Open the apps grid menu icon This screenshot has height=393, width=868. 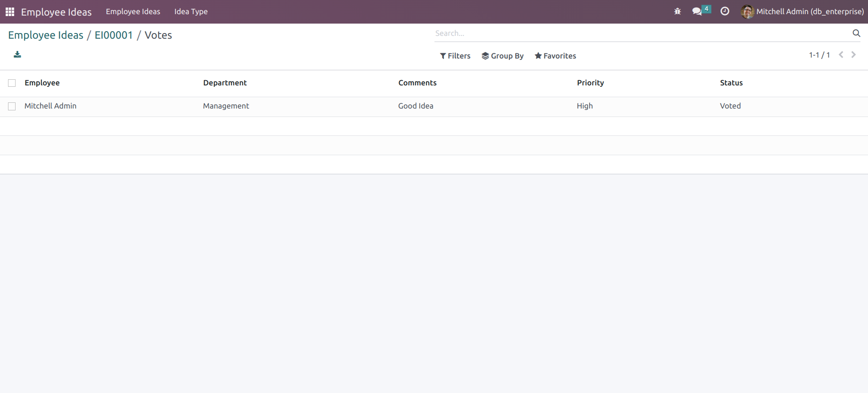(10, 12)
